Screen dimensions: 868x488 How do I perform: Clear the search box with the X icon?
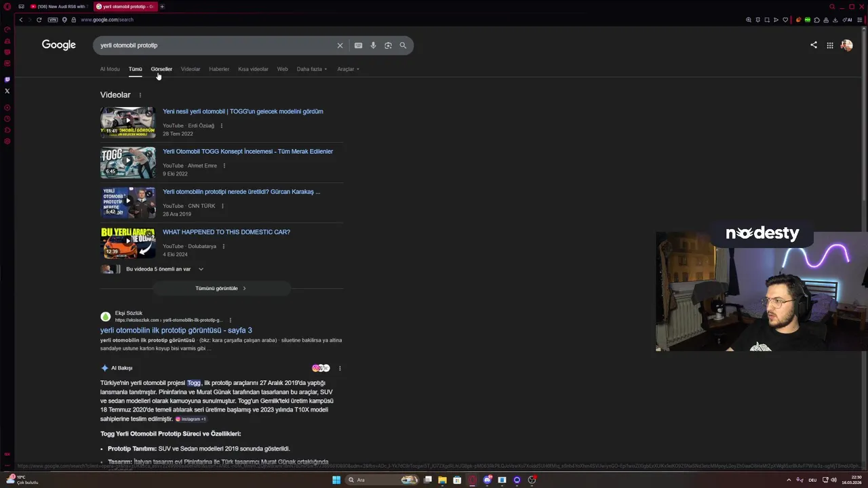[x=340, y=45]
